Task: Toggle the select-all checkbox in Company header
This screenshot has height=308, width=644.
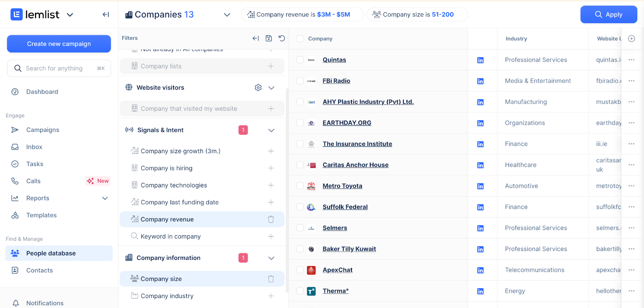Action: (x=300, y=39)
